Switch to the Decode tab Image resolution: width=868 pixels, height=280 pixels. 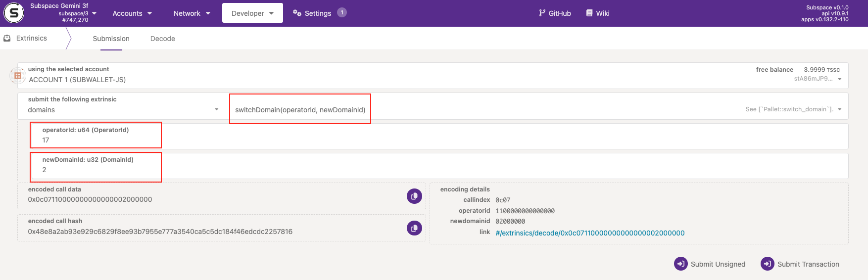point(162,39)
